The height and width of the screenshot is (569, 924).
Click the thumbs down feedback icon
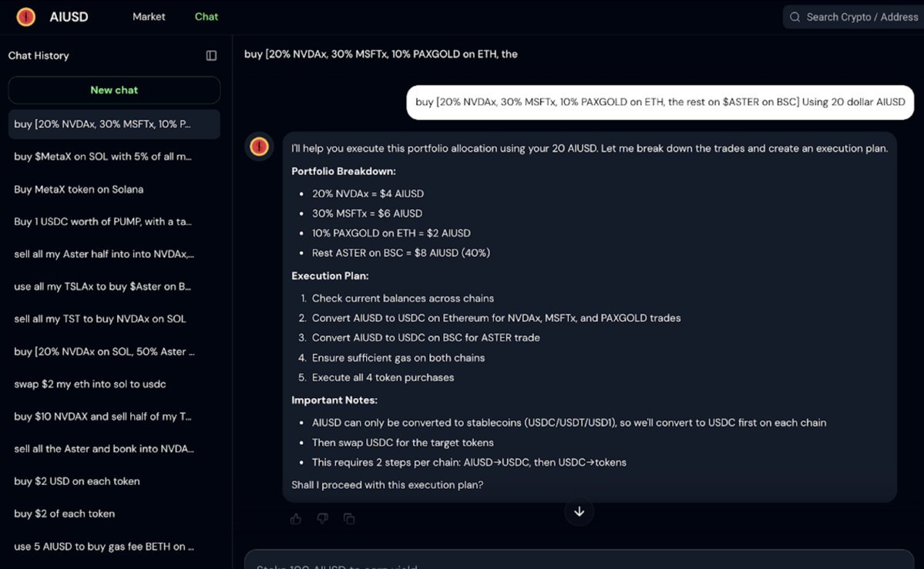(x=323, y=519)
